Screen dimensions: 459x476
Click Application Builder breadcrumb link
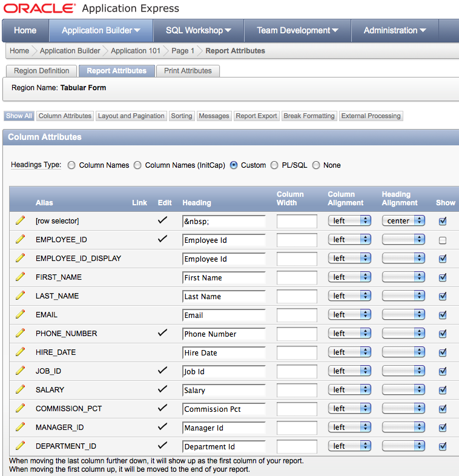pyautogui.click(x=70, y=51)
